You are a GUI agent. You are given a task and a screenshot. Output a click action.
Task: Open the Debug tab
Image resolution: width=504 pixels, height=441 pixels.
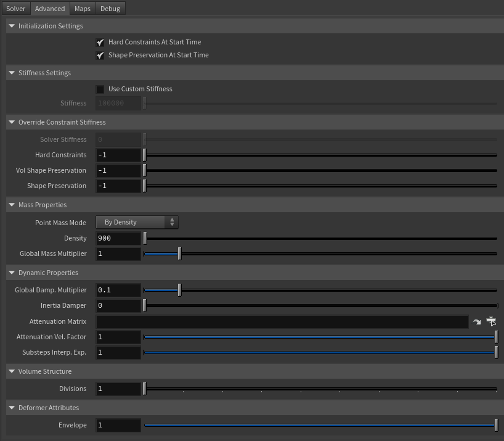(x=110, y=8)
